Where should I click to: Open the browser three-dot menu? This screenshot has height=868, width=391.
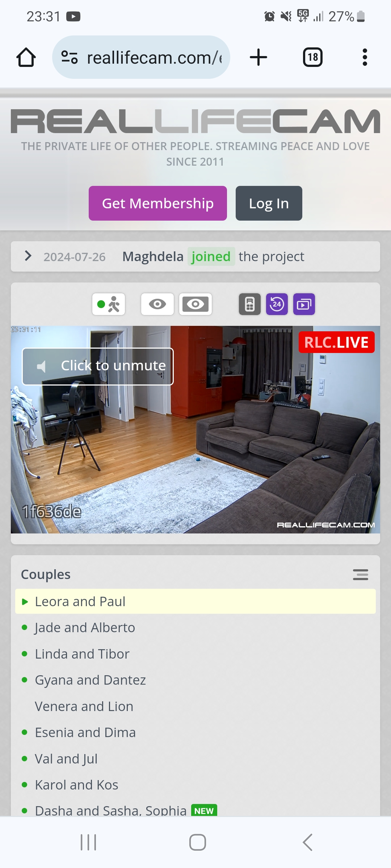coord(365,57)
